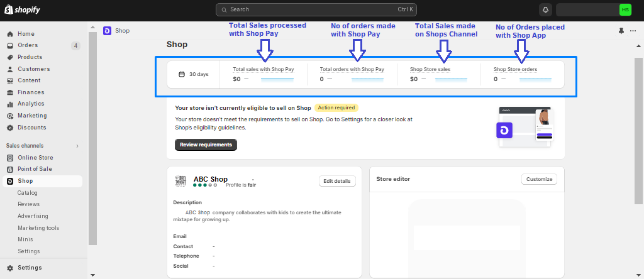Open Minis under Shop

(25, 239)
